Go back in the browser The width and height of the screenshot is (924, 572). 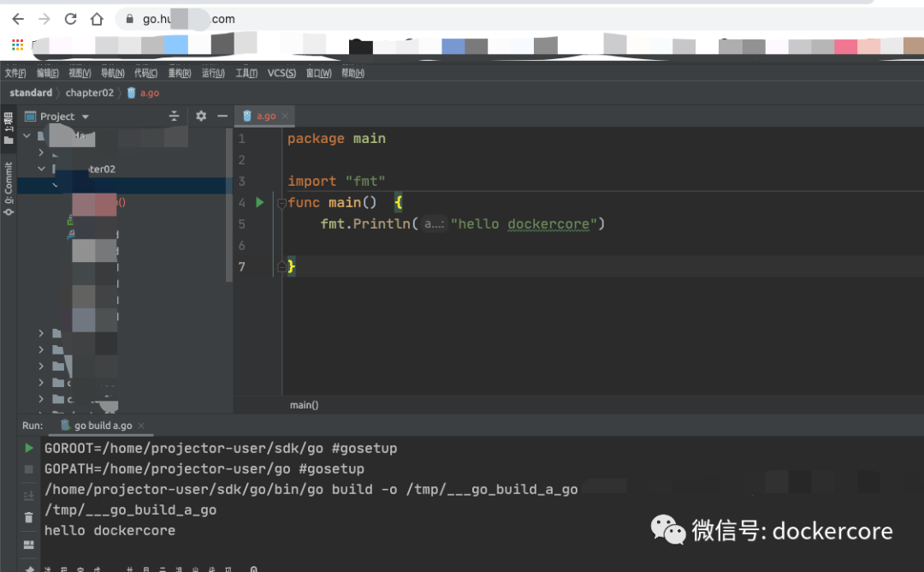pyautogui.click(x=18, y=19)
